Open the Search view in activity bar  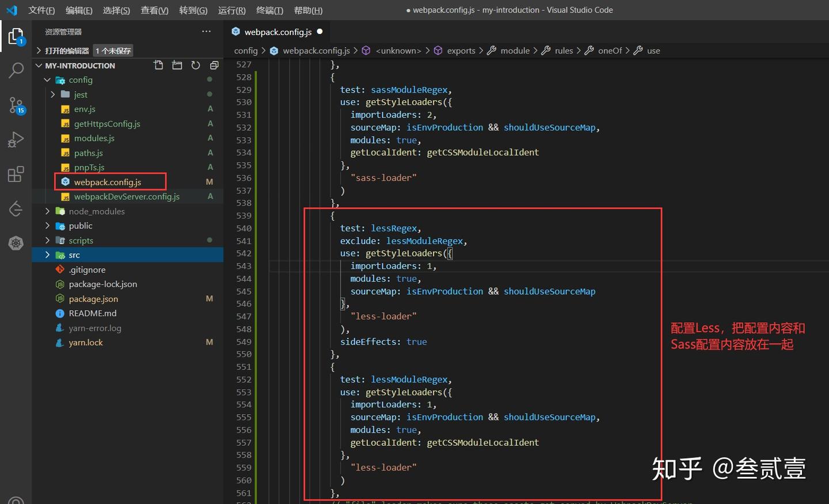tap(16, 71)
